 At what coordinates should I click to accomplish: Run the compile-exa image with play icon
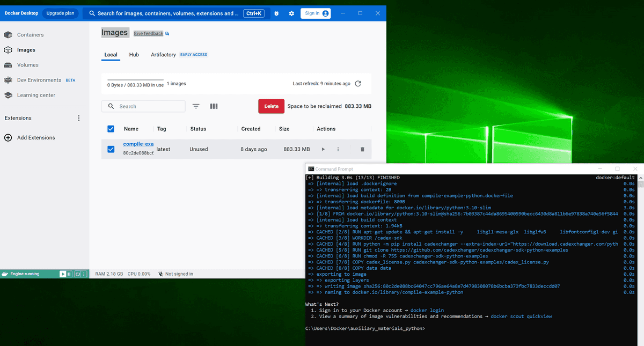pos(323,149)
